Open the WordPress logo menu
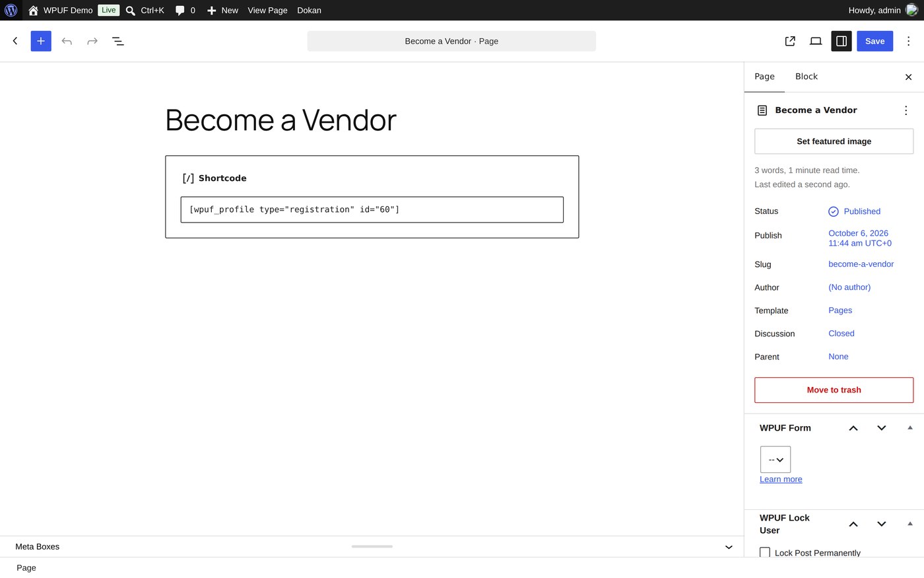The height and width of the screenshot is (578, 924). coord(11,10)
